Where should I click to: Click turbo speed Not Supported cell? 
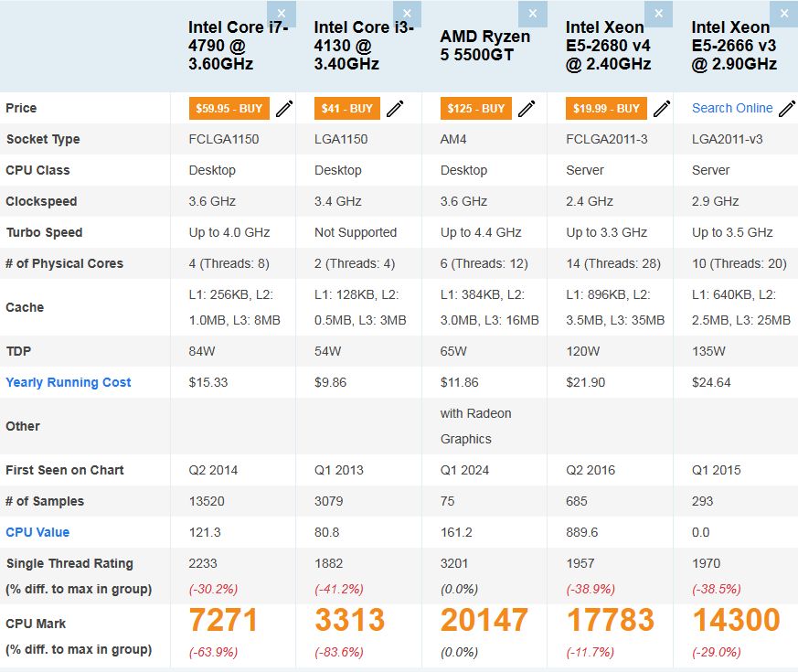[356, 232]
